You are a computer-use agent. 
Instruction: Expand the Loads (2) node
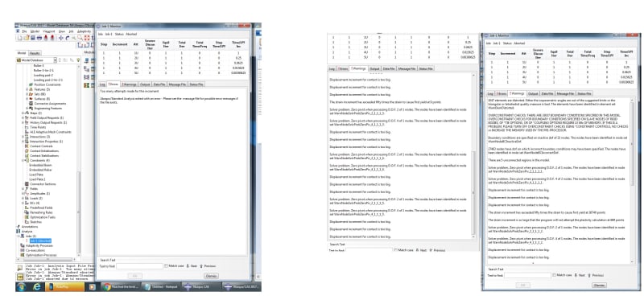click(23, 199)
